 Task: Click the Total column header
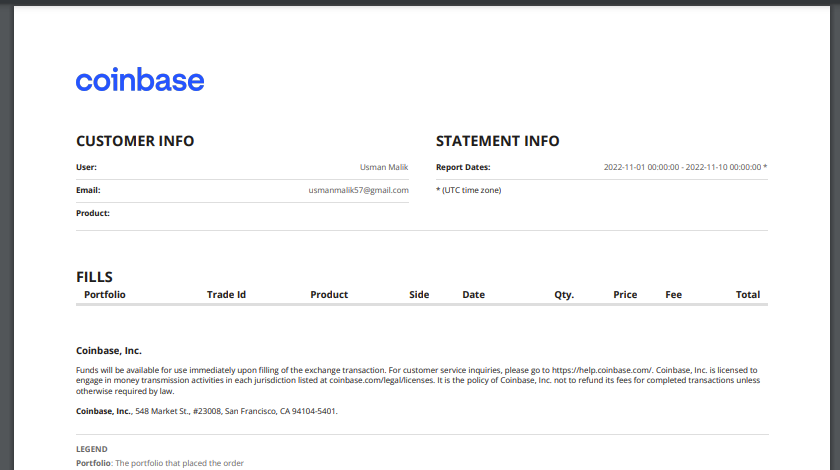(747, 295)
